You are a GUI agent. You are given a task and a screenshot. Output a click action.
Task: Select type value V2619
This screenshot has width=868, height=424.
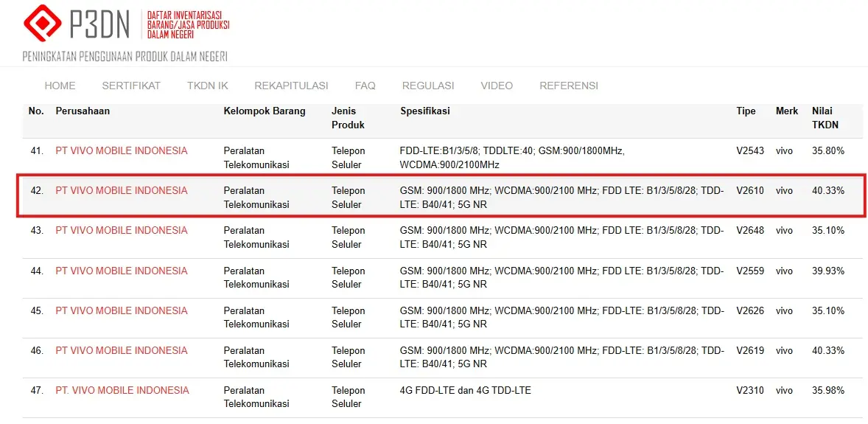[x=750, y=351]
